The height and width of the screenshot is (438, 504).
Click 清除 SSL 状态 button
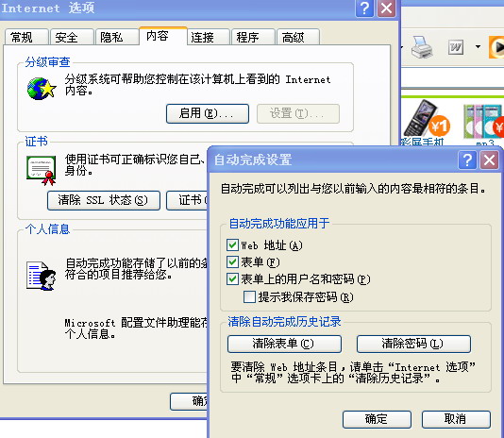(x=104, y=200)
